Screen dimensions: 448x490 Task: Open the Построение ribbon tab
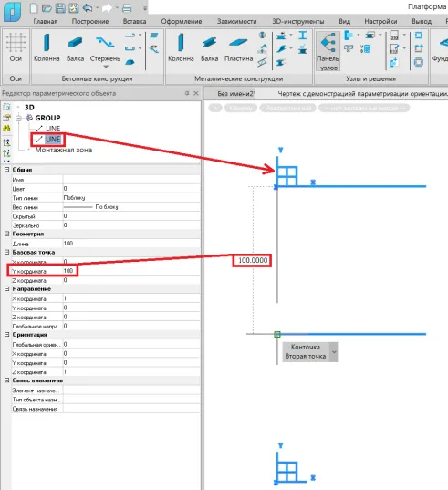90,21
